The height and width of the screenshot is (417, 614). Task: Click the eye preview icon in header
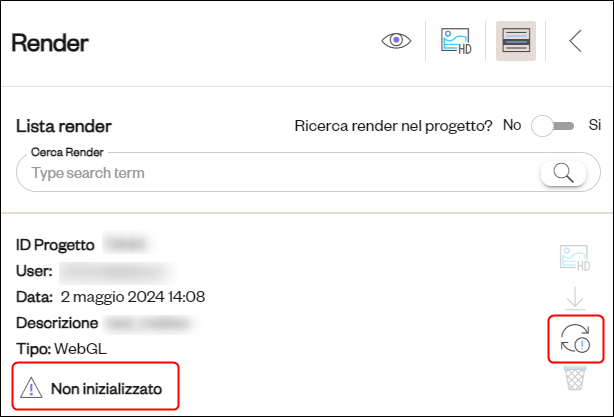pos(396,40)
